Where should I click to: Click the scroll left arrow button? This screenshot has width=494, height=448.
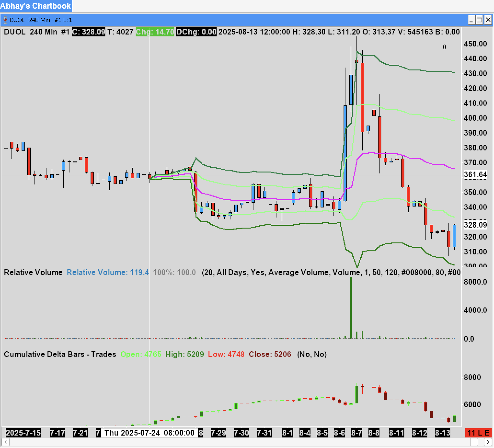coord(6,442)
